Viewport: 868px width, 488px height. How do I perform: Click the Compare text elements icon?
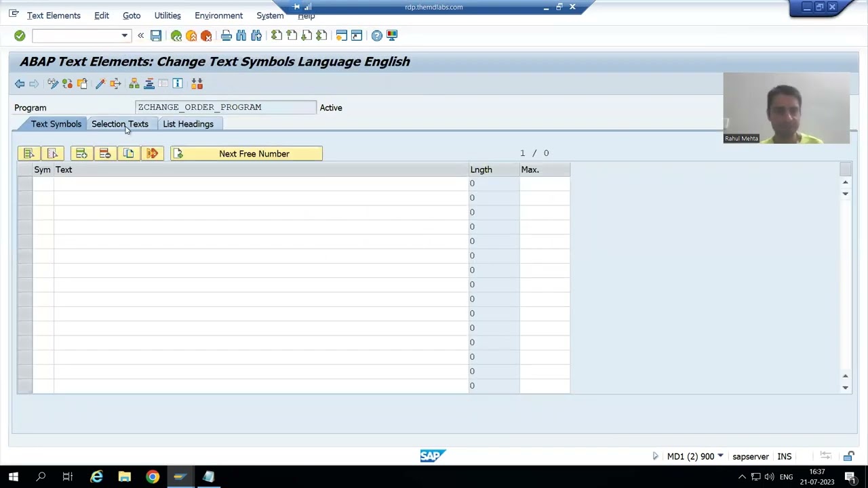coord(197,83)
